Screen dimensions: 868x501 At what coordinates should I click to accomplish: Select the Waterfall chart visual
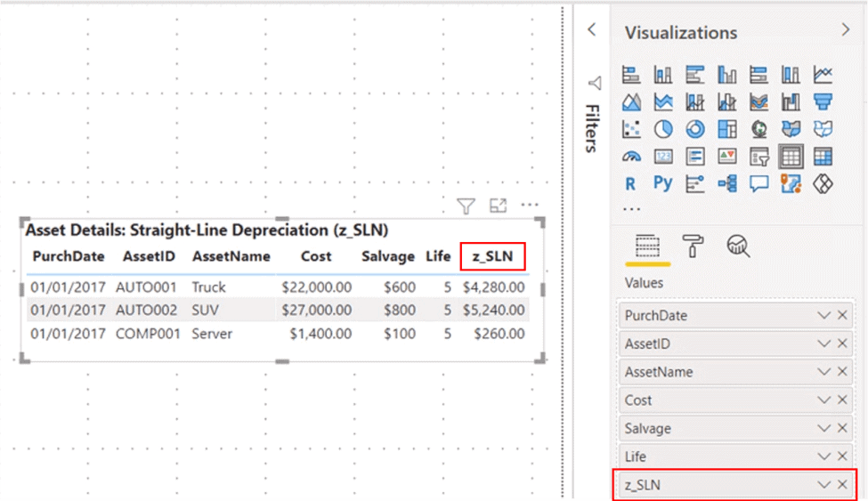click(791, 101)
